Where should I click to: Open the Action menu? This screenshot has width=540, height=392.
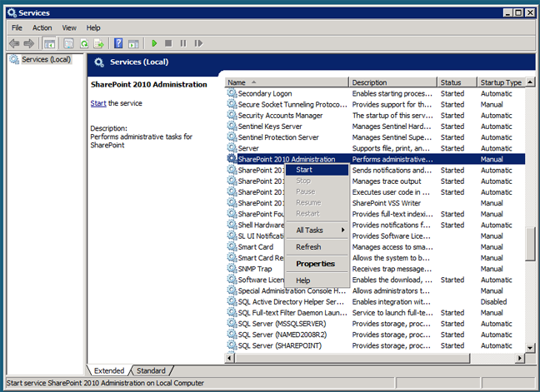pos(42,27)
